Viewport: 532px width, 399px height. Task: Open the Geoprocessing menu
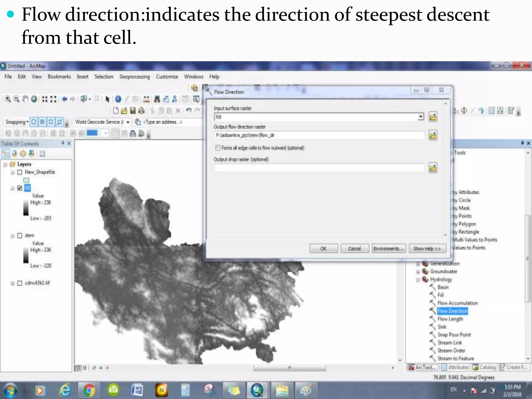point(135,77)
